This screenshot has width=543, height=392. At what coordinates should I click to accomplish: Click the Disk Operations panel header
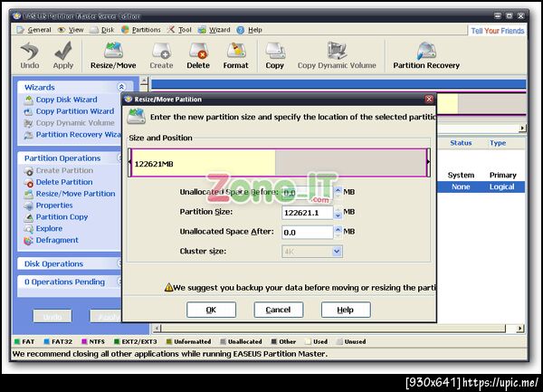pyautogui.click(x=70, y=263)
